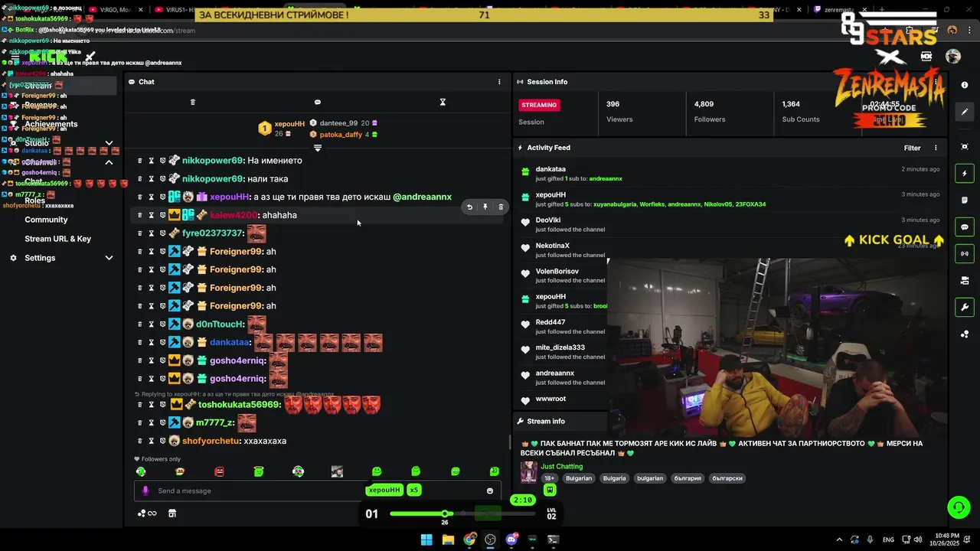Switch to the trash tab in Chat panel

(x=193, y=102)
